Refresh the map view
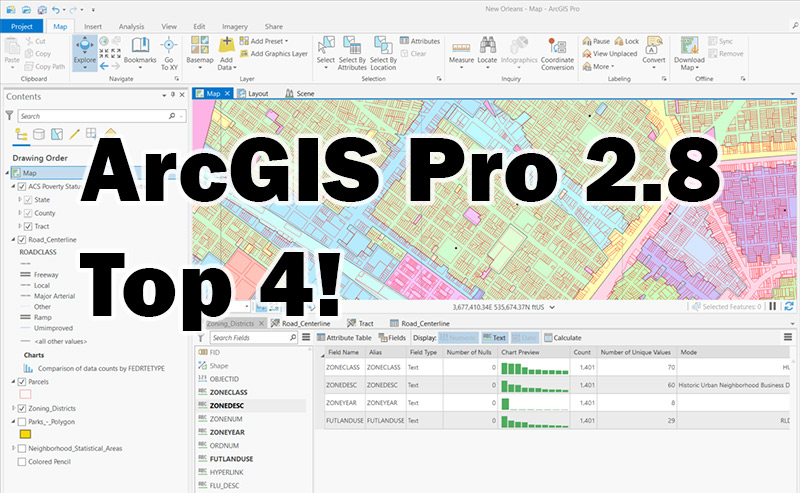800x493 pixels. (789, 307)
